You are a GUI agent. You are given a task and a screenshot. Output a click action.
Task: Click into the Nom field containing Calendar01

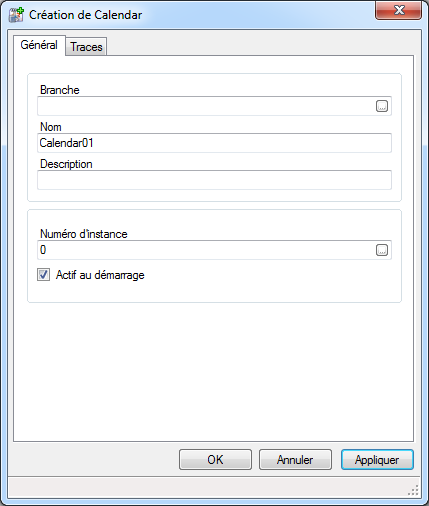pyautogui.click(x=214, y=143)
